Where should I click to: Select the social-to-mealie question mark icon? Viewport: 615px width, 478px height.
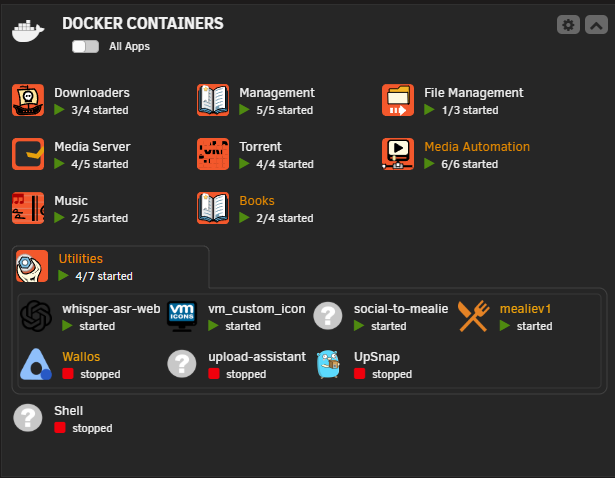coord(328,316)
